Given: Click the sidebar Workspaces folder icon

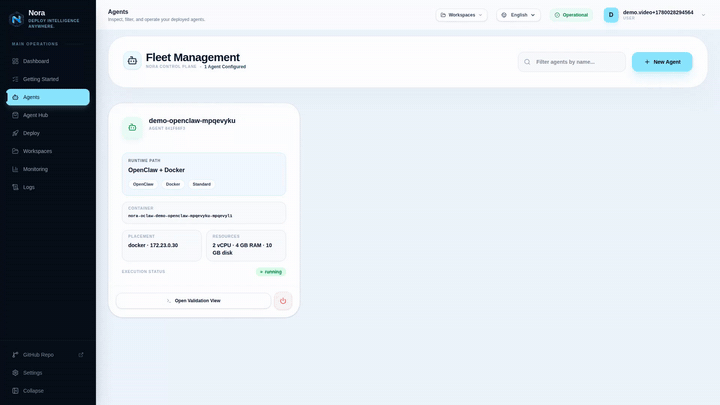Looking at the screenshot, I should coord(15,151).
